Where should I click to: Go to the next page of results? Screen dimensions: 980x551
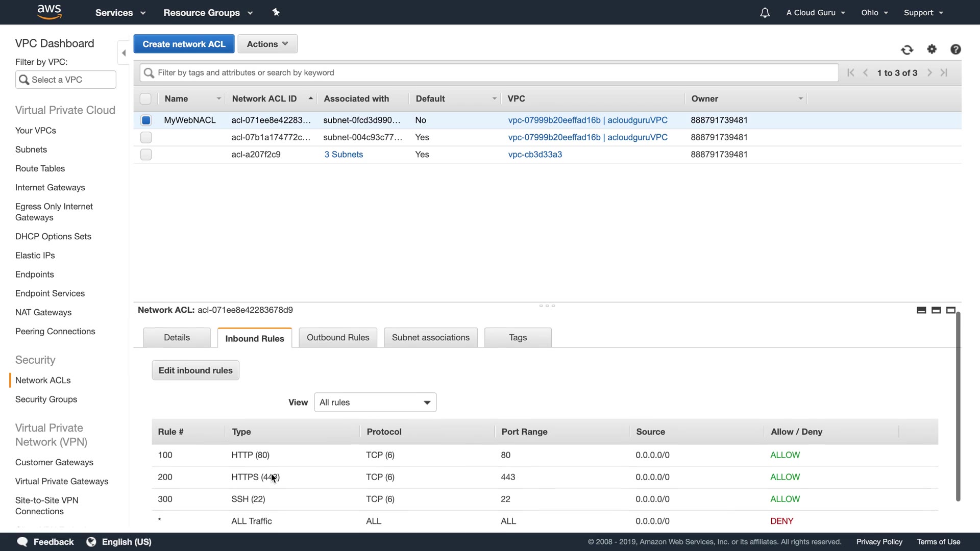click(929, 73)
